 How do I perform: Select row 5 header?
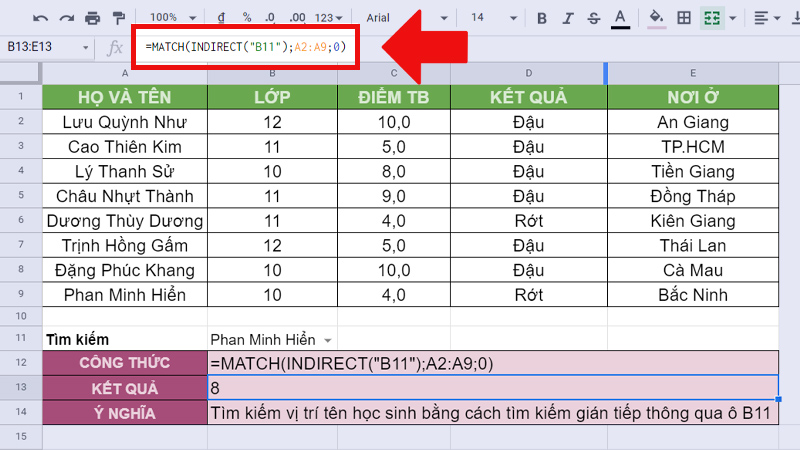click(x=21, y=195)
